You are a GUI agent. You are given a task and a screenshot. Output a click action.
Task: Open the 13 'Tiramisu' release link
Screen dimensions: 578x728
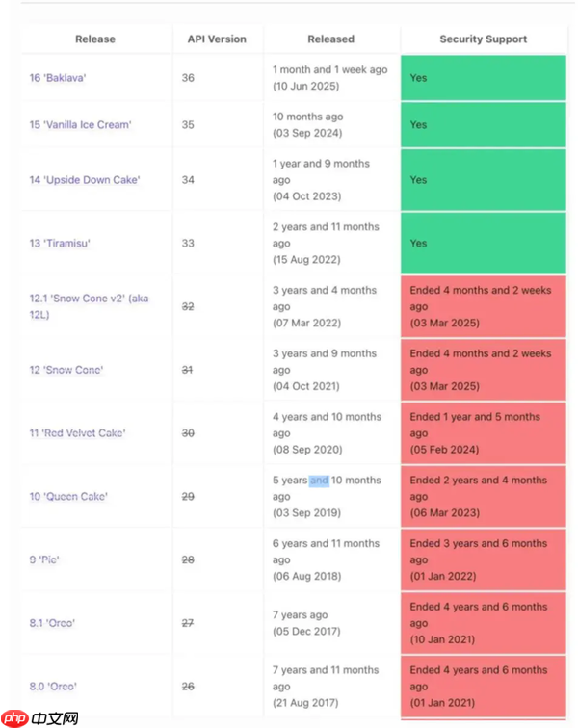click(x=60, y=244)
